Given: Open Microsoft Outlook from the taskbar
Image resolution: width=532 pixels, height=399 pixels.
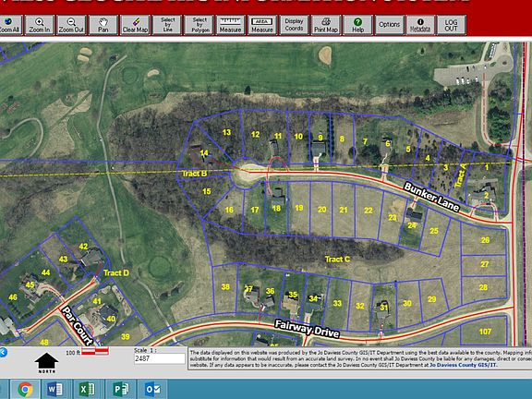Looking at the screenshot, I should [x=152, y=389].
